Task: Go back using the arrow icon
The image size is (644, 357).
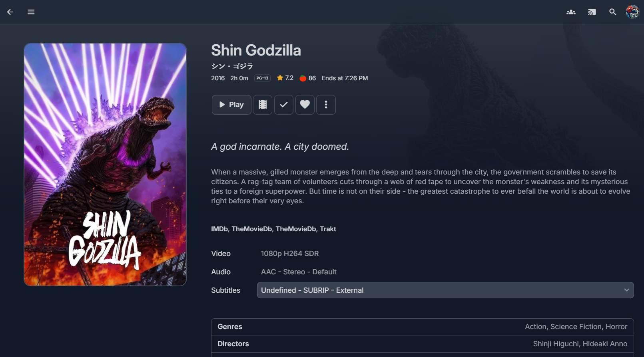Action: point(10,12)
